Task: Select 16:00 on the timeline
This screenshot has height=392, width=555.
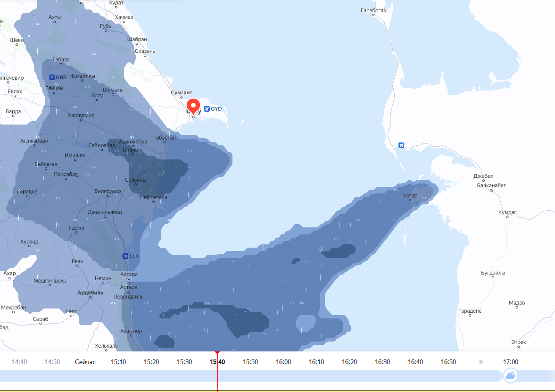Action: tap(283, 362)
